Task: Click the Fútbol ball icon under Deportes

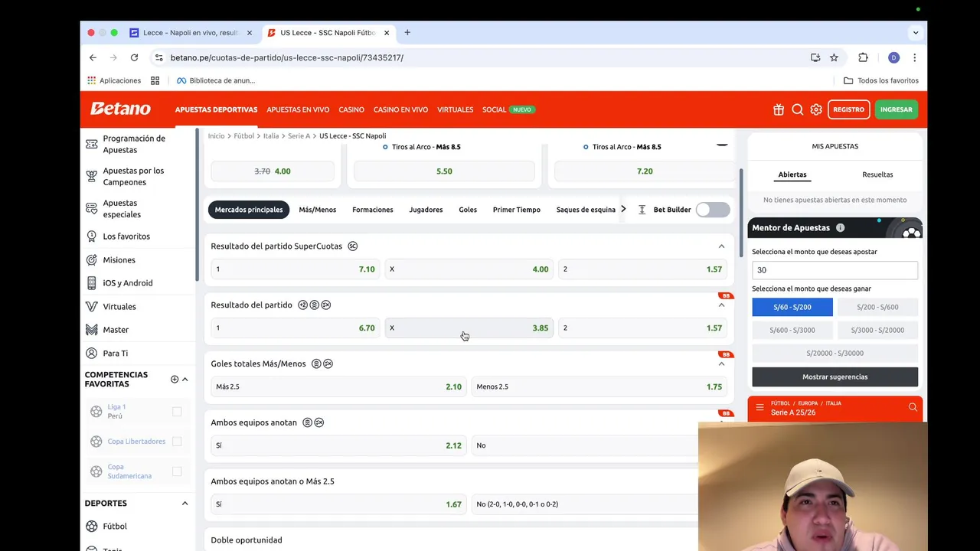Action: tap(92, 527)
